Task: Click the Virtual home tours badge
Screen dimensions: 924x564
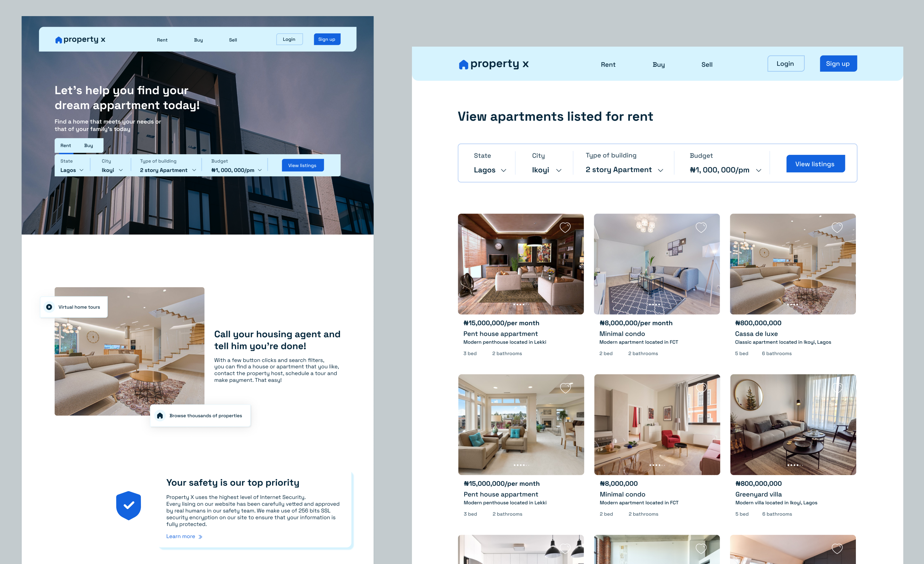Action: tap(74, 307)
